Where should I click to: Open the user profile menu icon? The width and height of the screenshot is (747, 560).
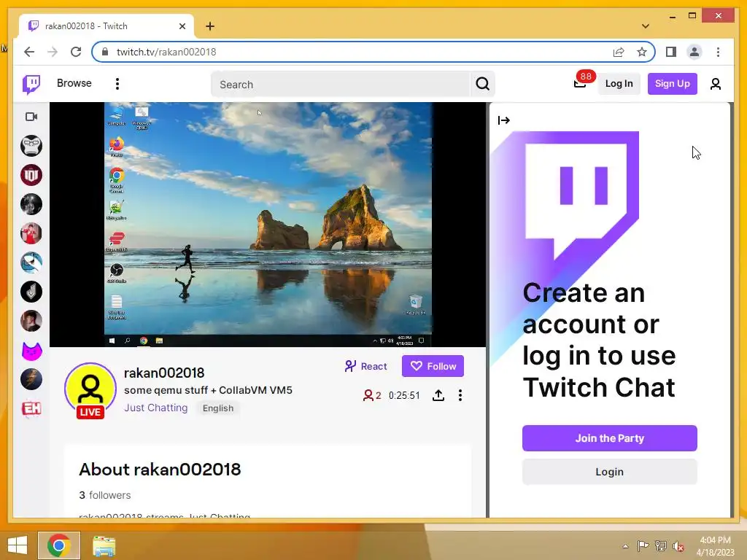pos(715,84)
